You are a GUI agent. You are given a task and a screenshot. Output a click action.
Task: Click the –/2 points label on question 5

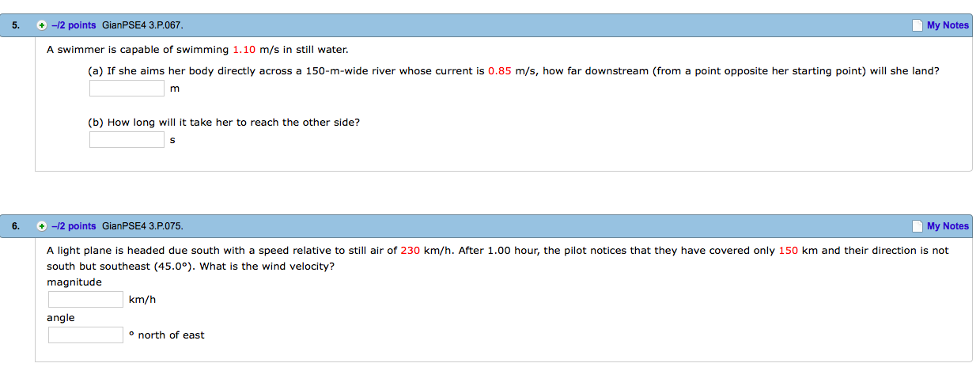pyautogui.click(x=74, y=25)
